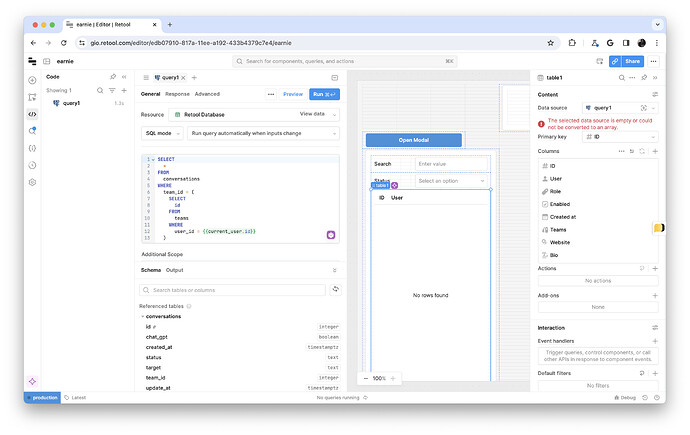The image size is (690, 435).
Task: Focus the Search for components field
Action: [345, 61]
